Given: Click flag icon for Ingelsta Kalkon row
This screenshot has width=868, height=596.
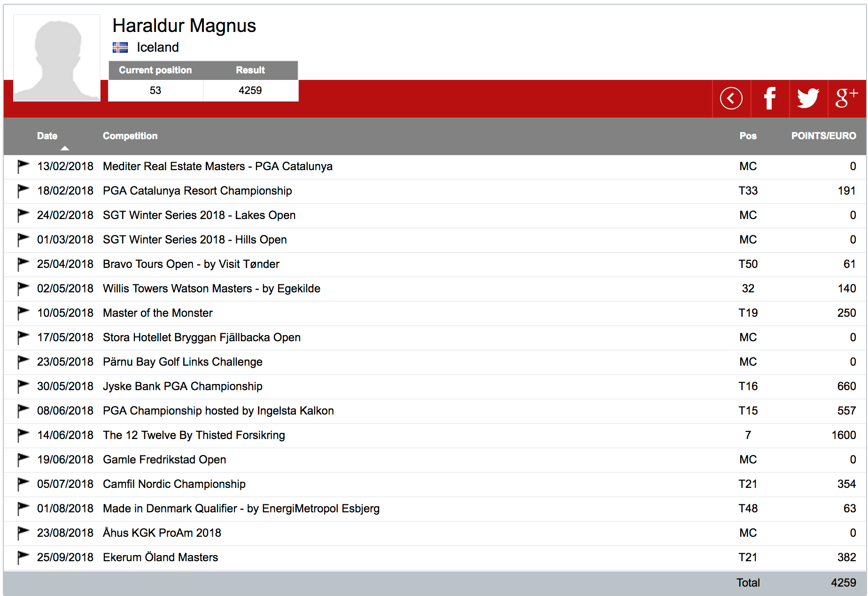Looking at the screenshot, I should [x=23, y=411].
